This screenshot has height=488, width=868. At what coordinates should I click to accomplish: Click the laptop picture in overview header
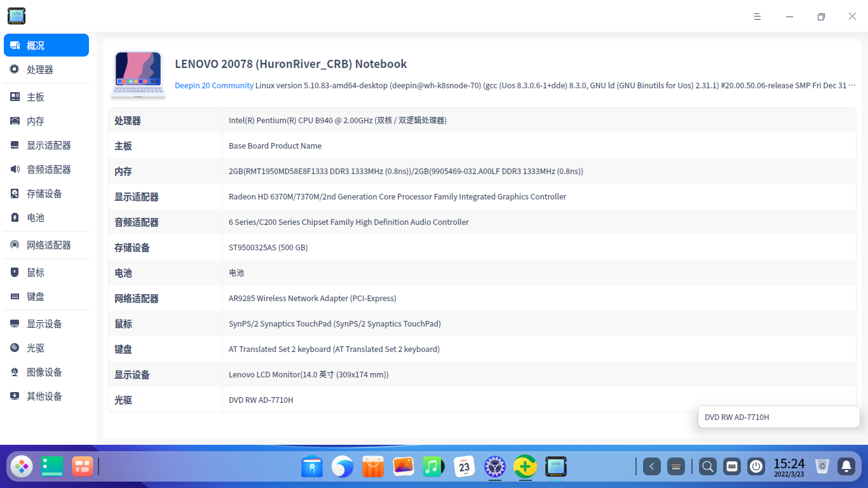[139, 74]
